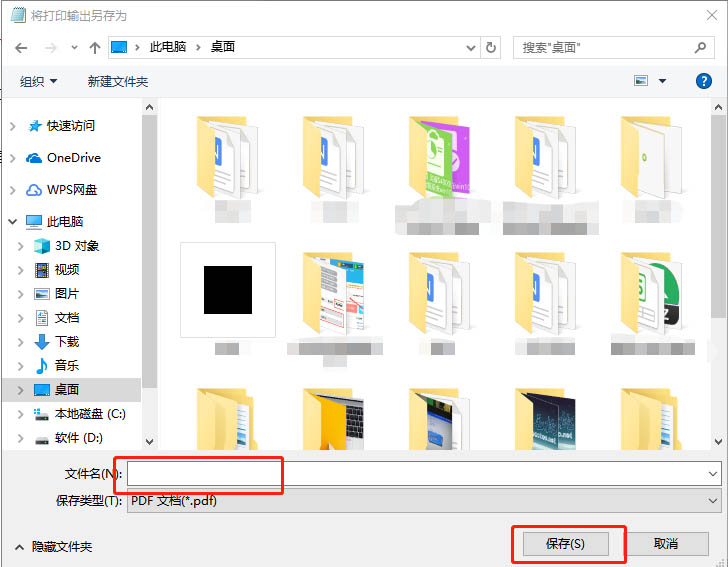
Task: Click the 取消 button
Action: pyautogui.click(x=666, y=544)
